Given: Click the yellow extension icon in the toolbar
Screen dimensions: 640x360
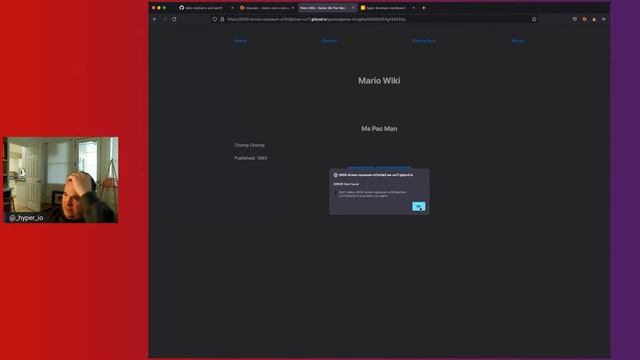Looking at the screenshot, I should pos(594,19).
